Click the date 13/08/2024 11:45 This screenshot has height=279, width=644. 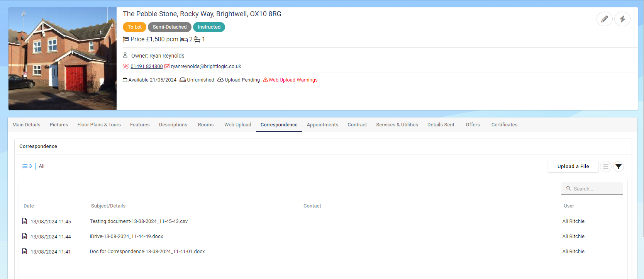tap(51, 222)
